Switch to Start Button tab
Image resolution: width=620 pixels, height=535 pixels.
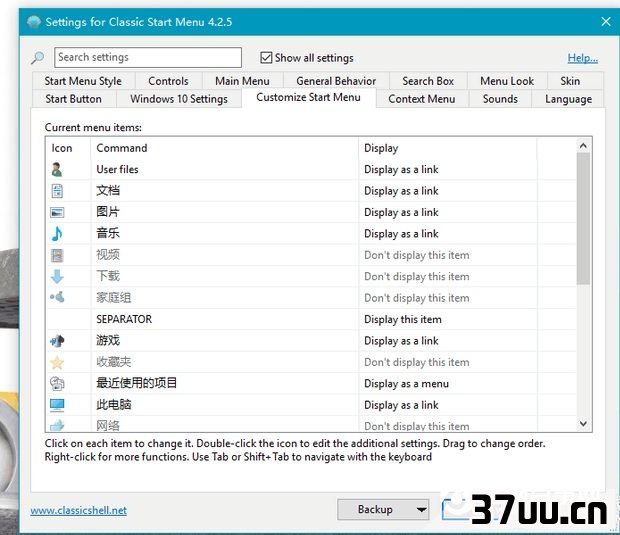[74, 99]
